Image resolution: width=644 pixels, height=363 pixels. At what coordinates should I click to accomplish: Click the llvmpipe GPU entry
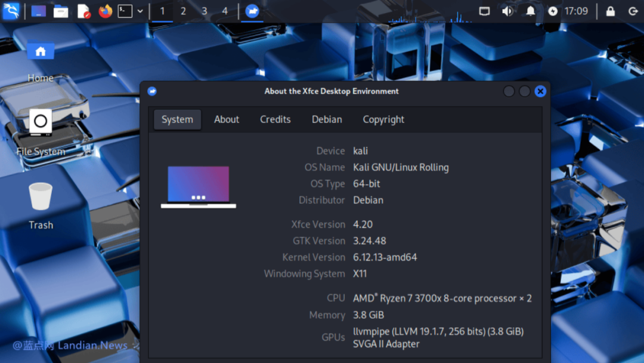pyautogui.click(x=438, y=331)
